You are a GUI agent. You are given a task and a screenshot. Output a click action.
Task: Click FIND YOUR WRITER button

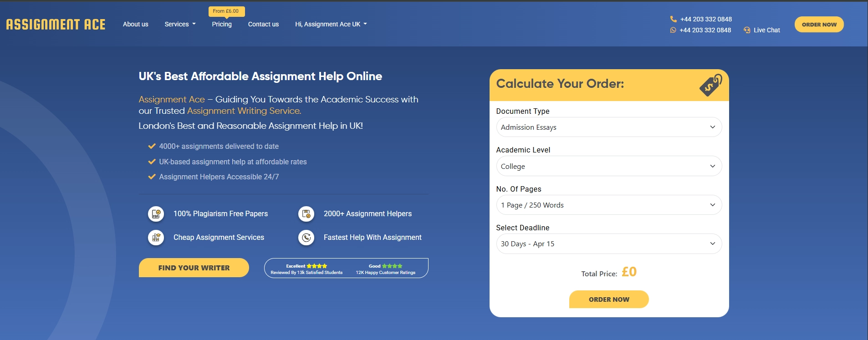coord(194,268)
